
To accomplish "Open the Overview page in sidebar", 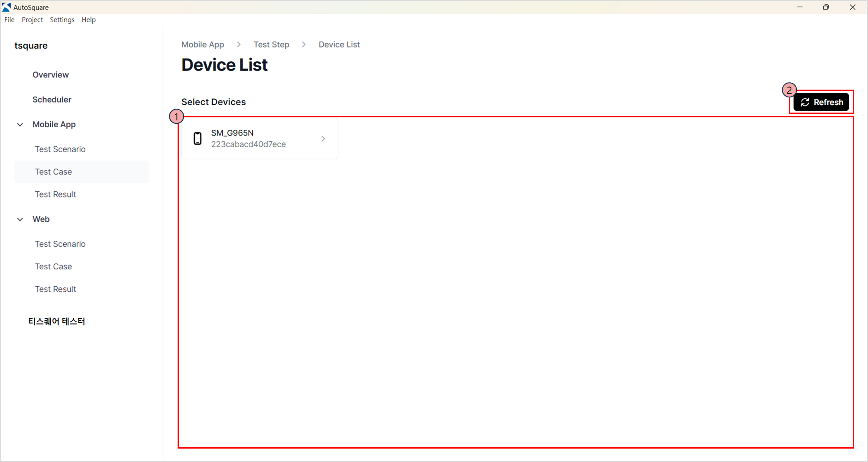I will click(x=51, y=75).
